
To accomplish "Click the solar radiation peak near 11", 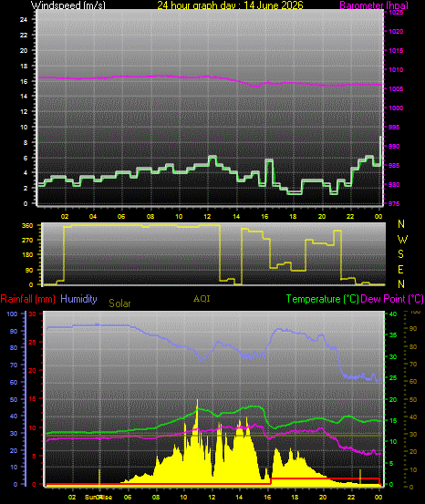I will (x=197, y=406).
